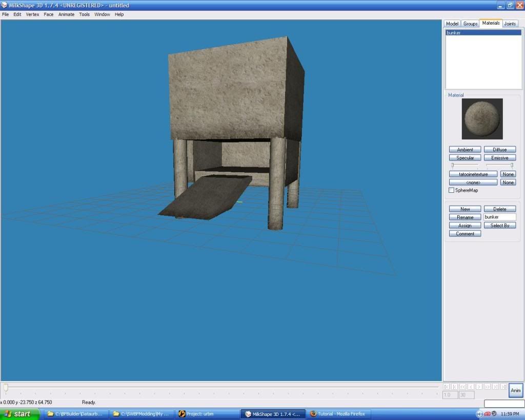Switch to the Model tab
The height and width of the screenshot is (420, 525).
point(452,24)
